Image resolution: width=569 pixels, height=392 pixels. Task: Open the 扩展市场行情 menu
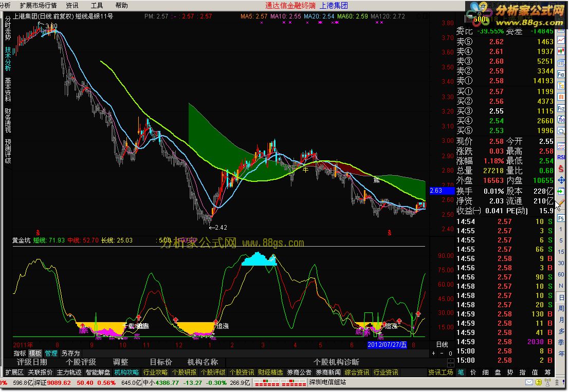[x=38, y=6]
